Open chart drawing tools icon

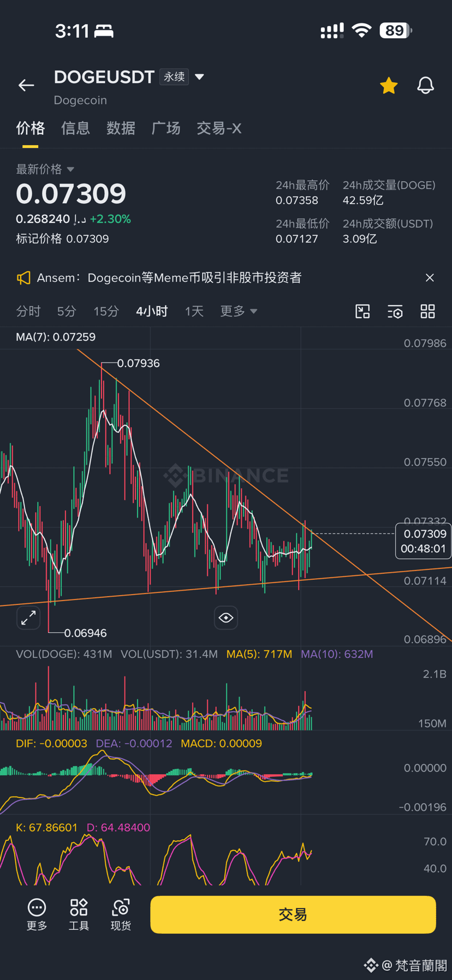362,311
